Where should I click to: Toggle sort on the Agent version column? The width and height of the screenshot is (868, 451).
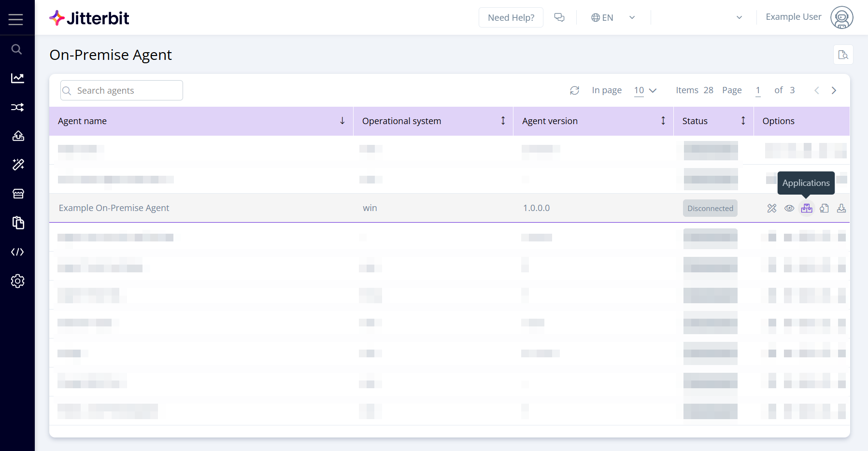pyautogui.click(x=663, y=121)
